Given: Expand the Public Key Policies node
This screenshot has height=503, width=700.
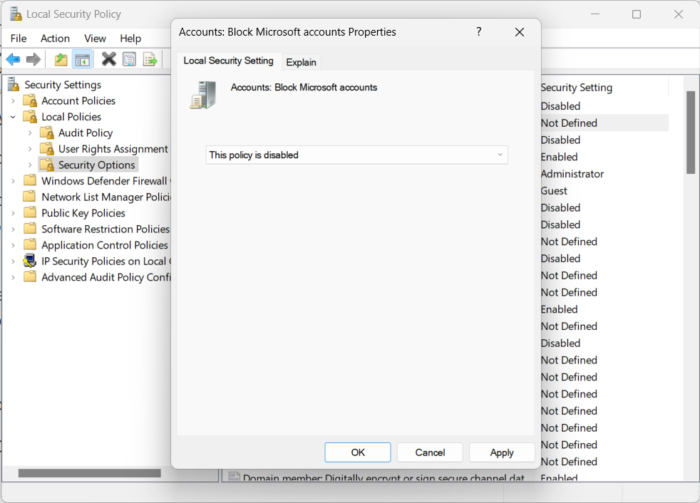Looking at the screenshot, I should [x=13, y=213].
